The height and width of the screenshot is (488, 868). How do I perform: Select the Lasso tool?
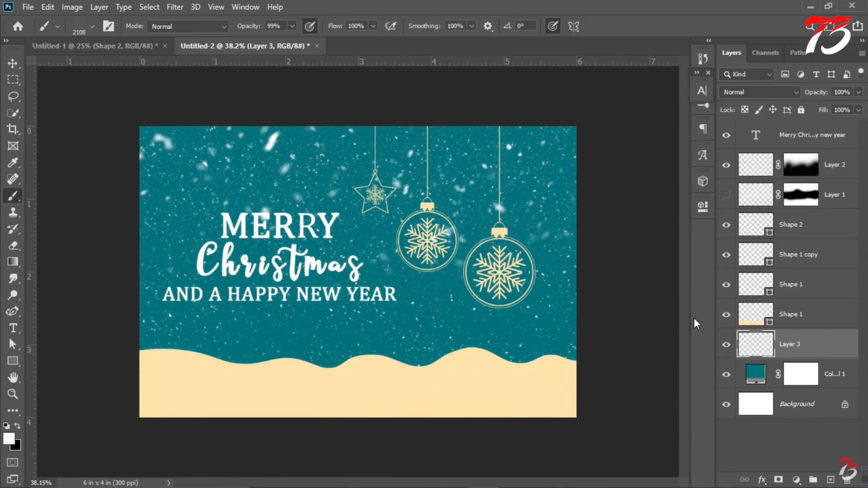pyautogui.click(x=13, y=96)
